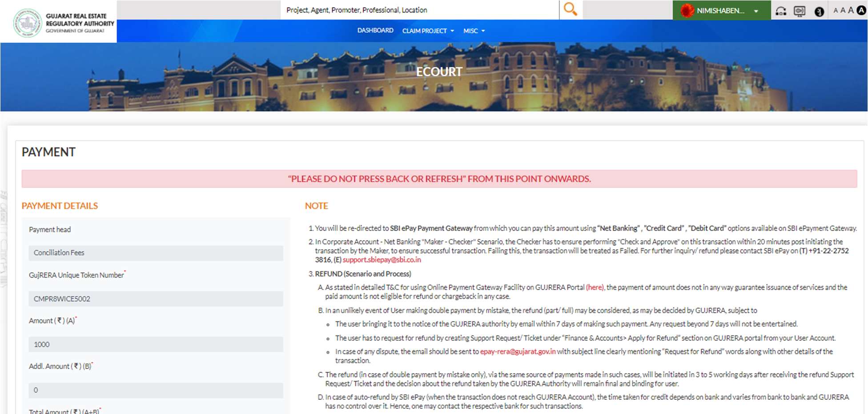Click the ECOURT banner title
Screen dimensions: 868x414
(x=439, y=72)
